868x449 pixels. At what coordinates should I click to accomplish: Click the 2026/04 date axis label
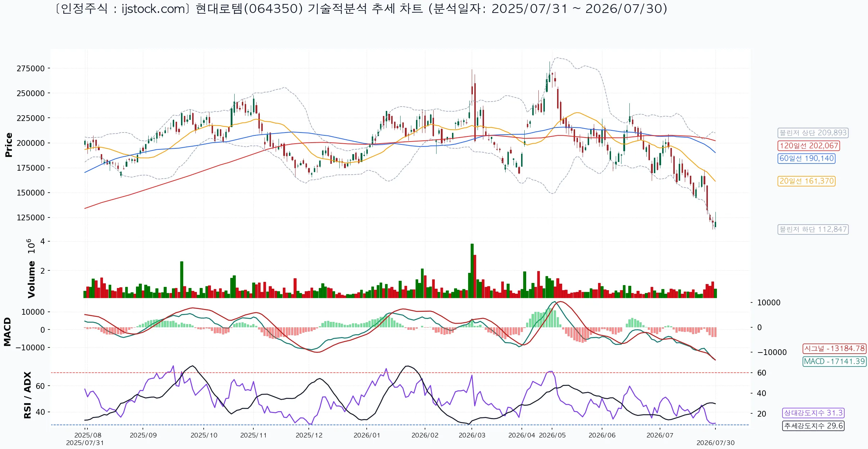522,435
